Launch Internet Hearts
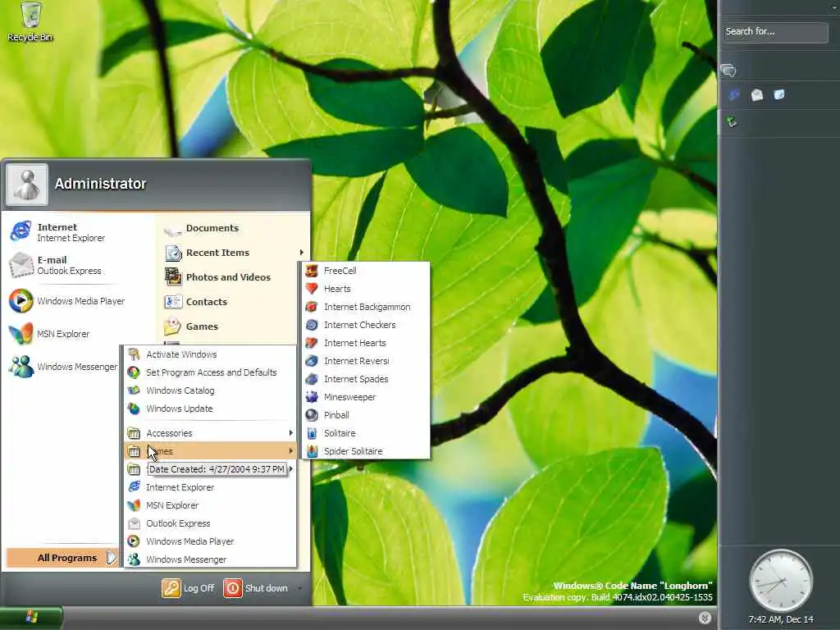 point(367,343)
